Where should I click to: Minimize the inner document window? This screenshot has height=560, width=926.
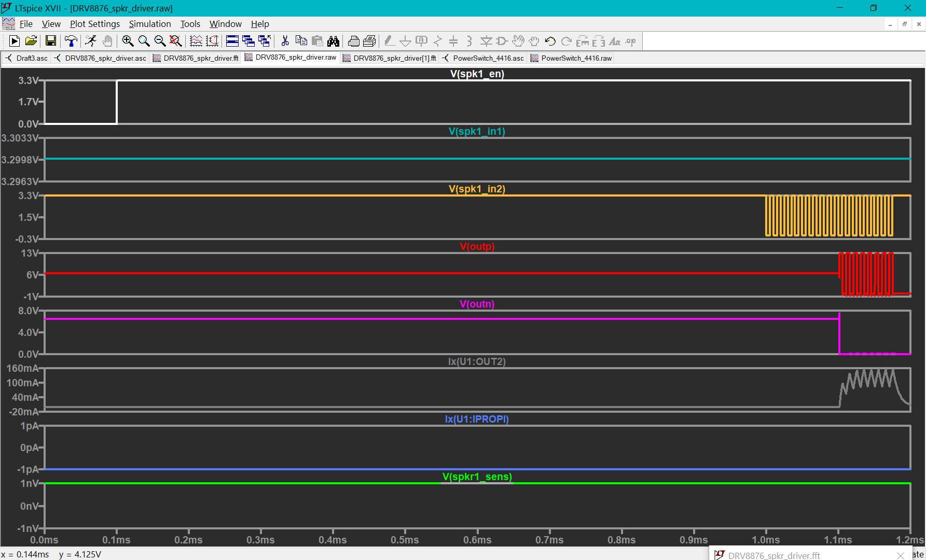coord(890,24)
